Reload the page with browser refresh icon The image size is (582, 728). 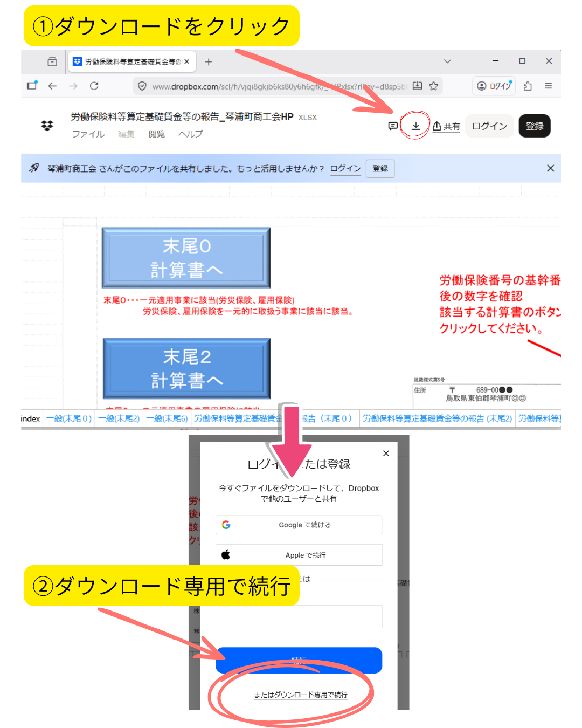point(94,86)
